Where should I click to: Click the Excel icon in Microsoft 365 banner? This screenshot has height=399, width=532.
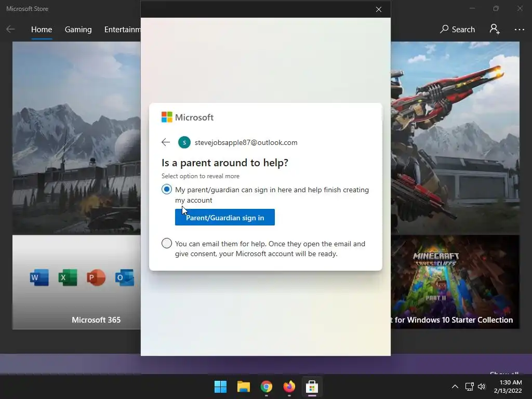68,277
